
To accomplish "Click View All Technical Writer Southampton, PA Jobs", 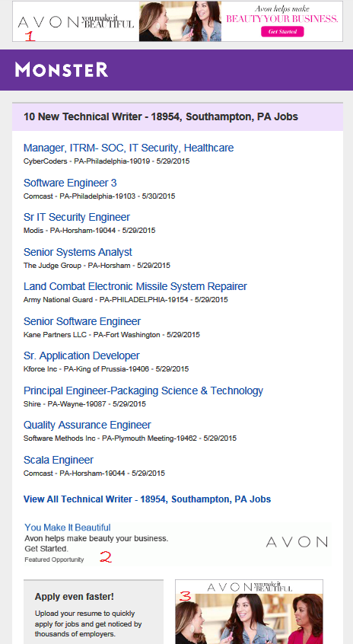I will (147, 499).
